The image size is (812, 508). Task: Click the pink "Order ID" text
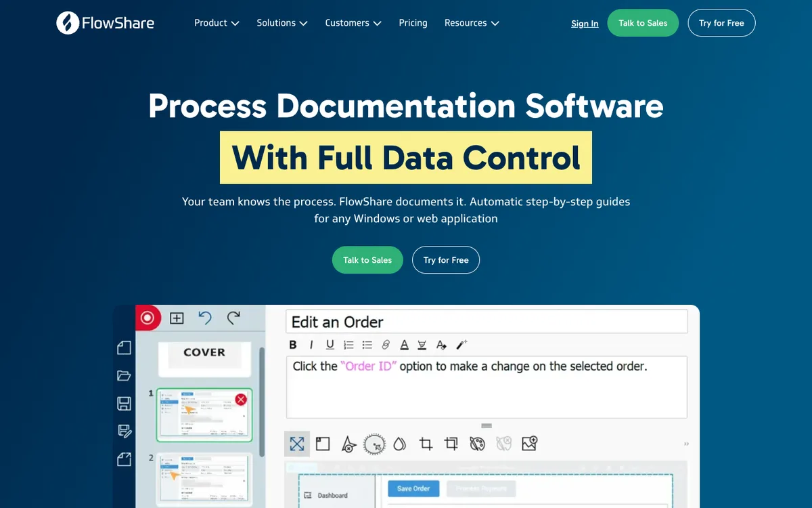pos(369,366)
